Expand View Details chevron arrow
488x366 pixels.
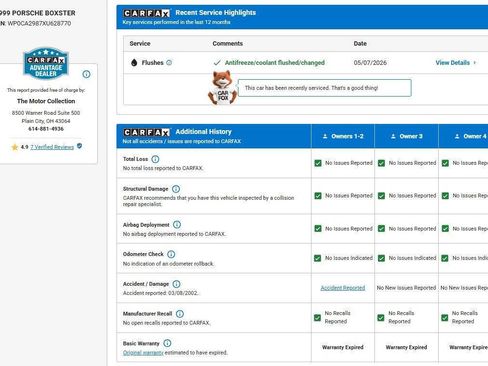click(475, 63)
